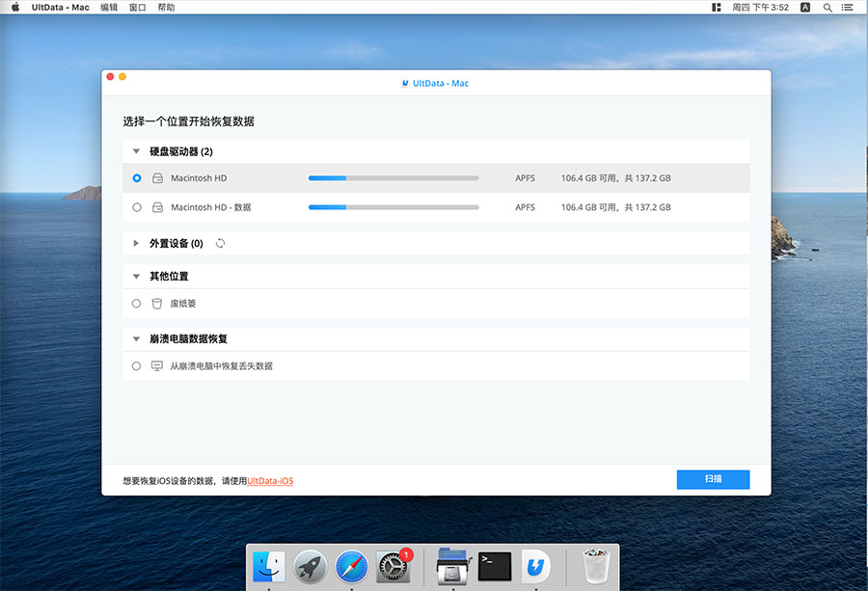
Task: Open Notification Center from menu bar
Action: [x=847, y=7]
